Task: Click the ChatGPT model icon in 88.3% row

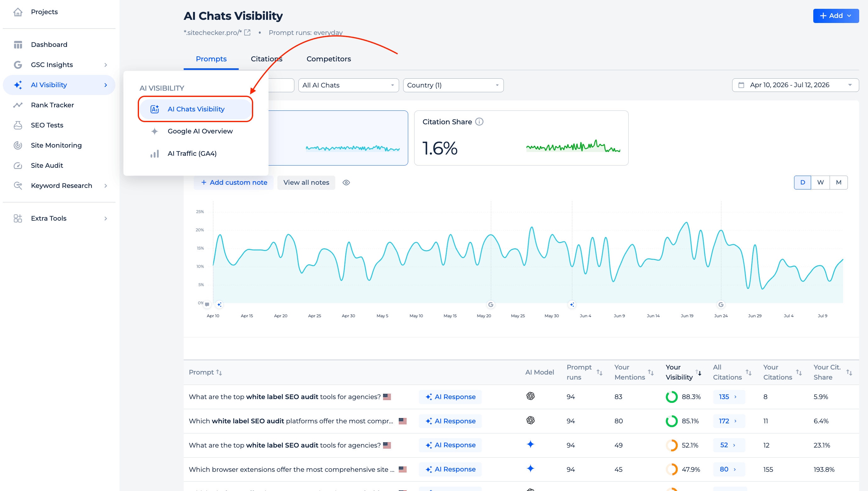Action: [x=530, y=396]
